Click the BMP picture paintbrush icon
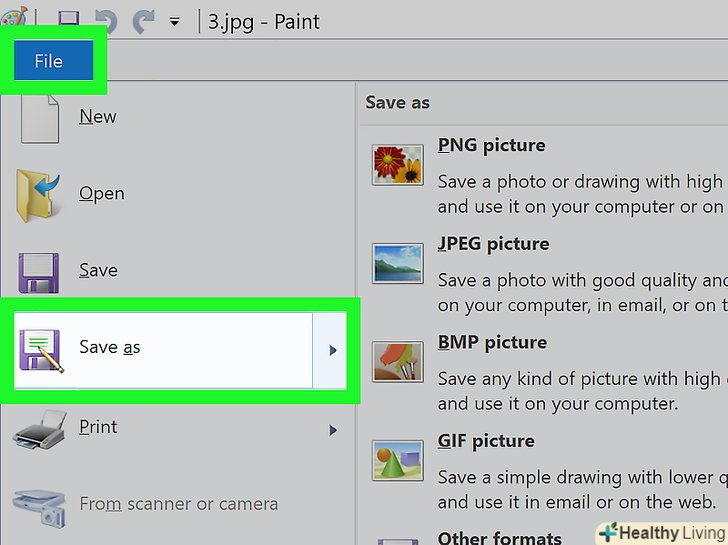 (x=397, y=362)
